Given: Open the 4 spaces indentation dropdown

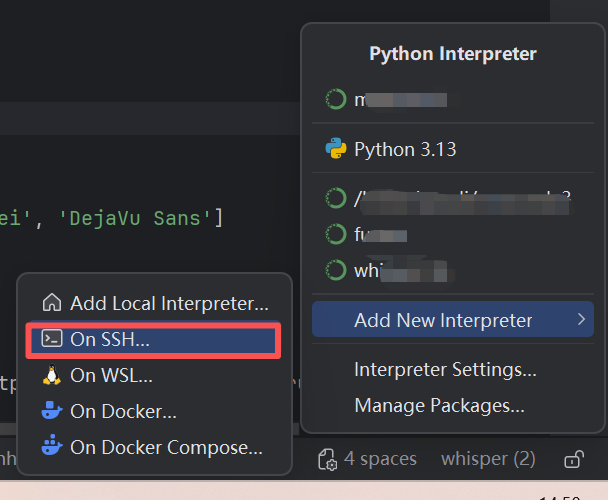Looking at the screenshot, I should pyautogui.click(x=380, y=459).
